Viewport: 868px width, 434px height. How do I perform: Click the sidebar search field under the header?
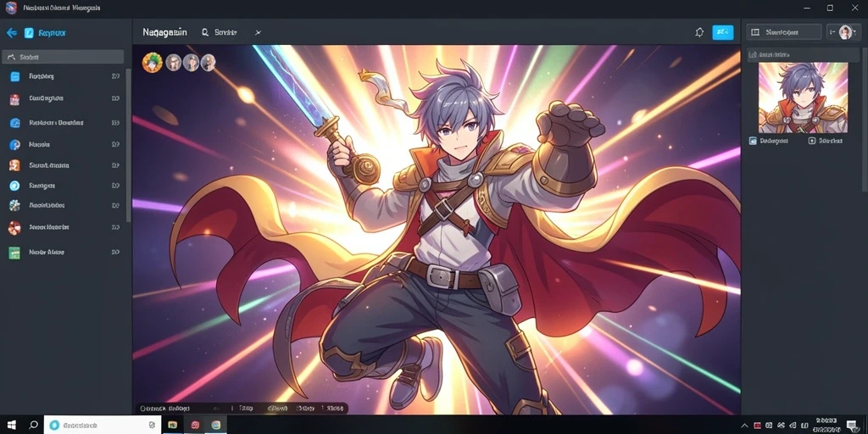tap(63, 57)
